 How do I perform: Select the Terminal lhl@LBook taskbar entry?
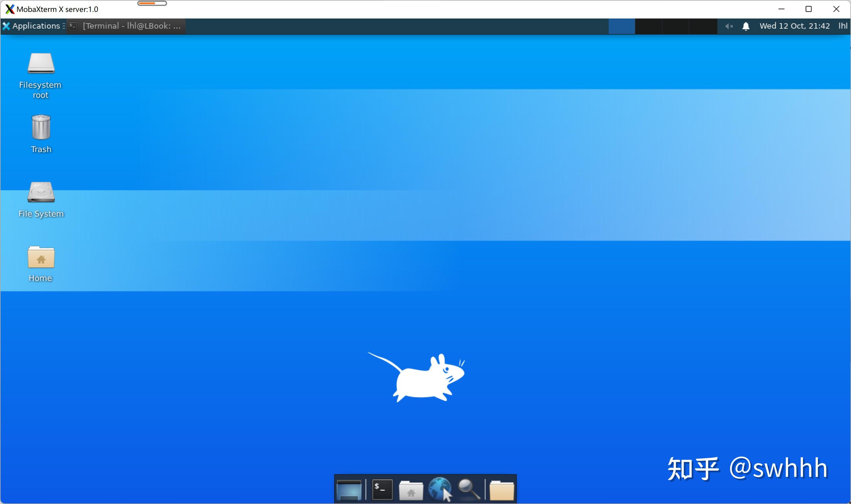pos(131,26)
